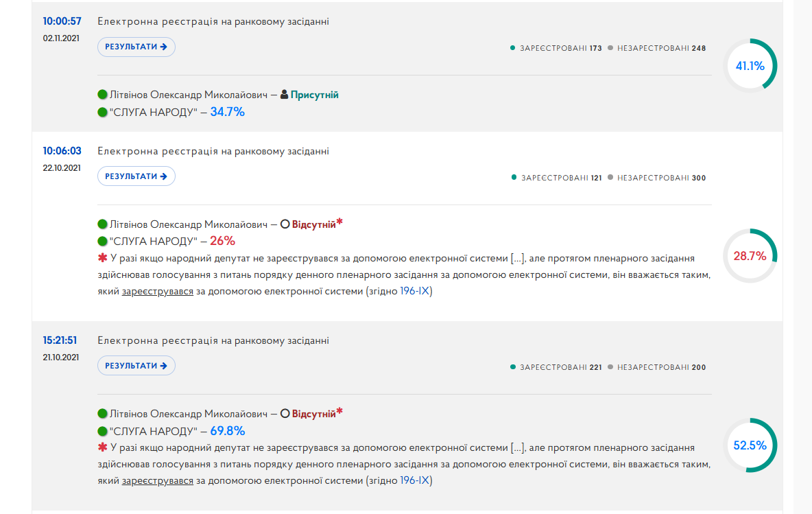Click red asterisk before the 22.10.2021 footnote
Viewport: 812px width, 514px height.
103,257
